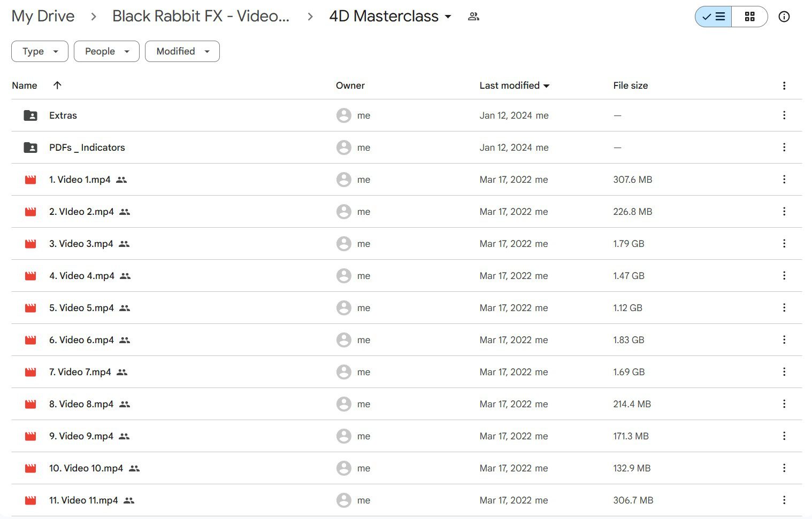Open more actions for 4. Video 4.mp4
The image size is (812, 519).
pos(784,276)
